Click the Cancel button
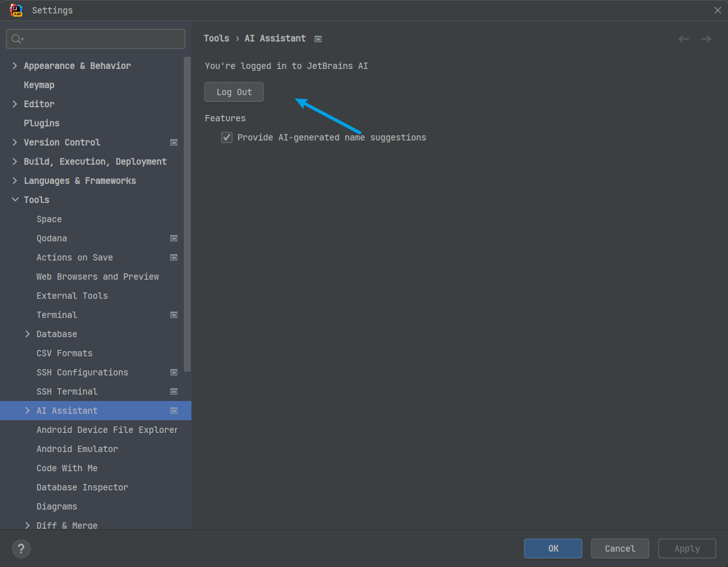 (620, 548)
